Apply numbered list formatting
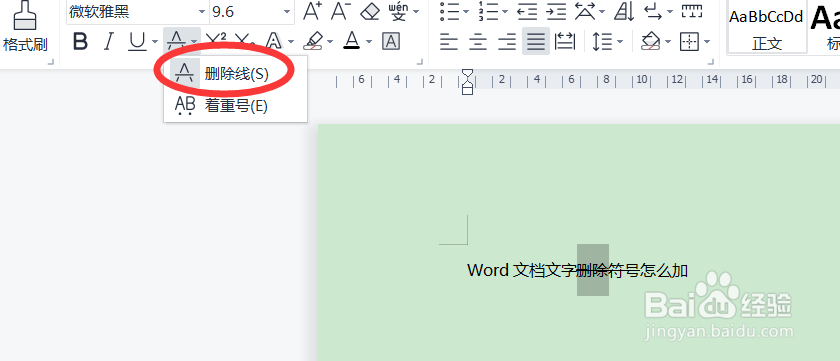This screenshot has height=361, width=840. pyautogui.click(x=488, y=11)
